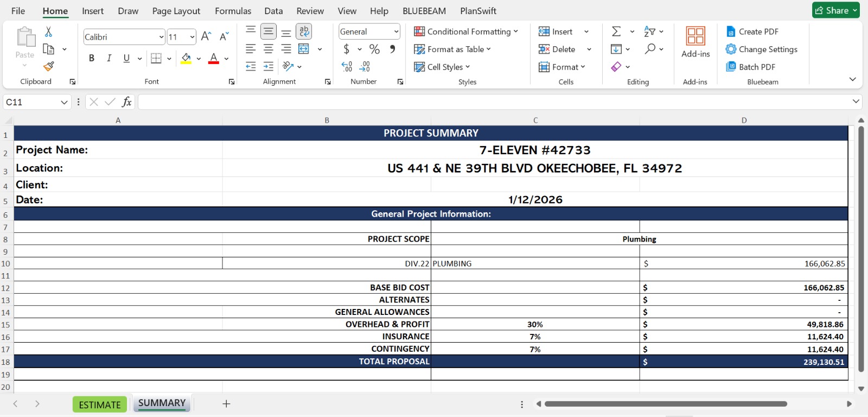Image resolution: width=868 pixels, height=417 pixels.
Task: Click the Share button
Action: pyautogui.click(x=835, y=10)
